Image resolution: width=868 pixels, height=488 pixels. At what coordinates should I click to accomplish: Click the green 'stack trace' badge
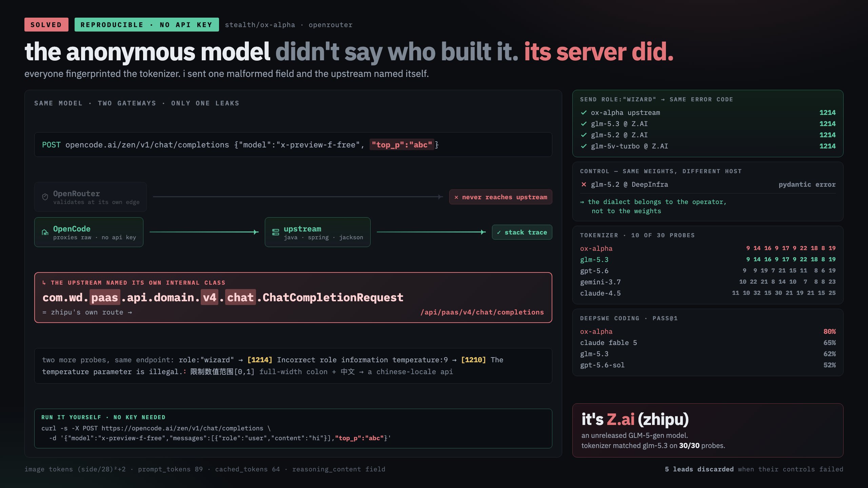pos(522,232)
